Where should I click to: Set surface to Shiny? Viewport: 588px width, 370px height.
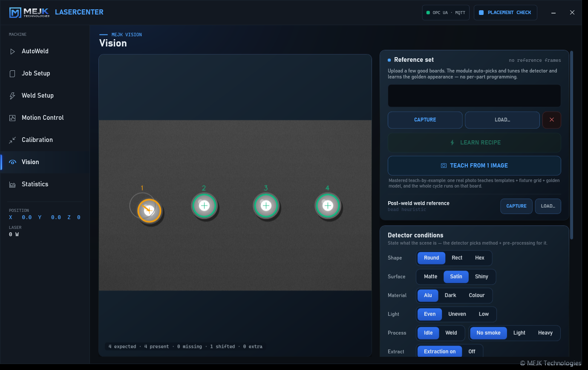481,277
